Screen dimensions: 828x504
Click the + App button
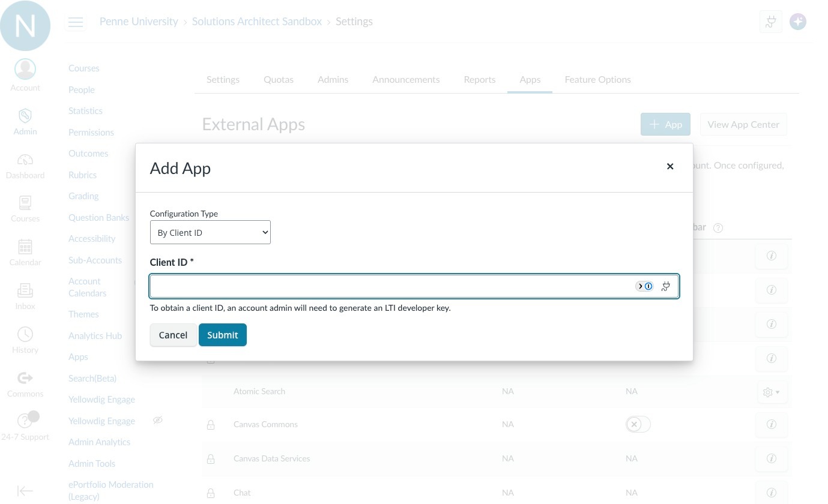[665, 124]
